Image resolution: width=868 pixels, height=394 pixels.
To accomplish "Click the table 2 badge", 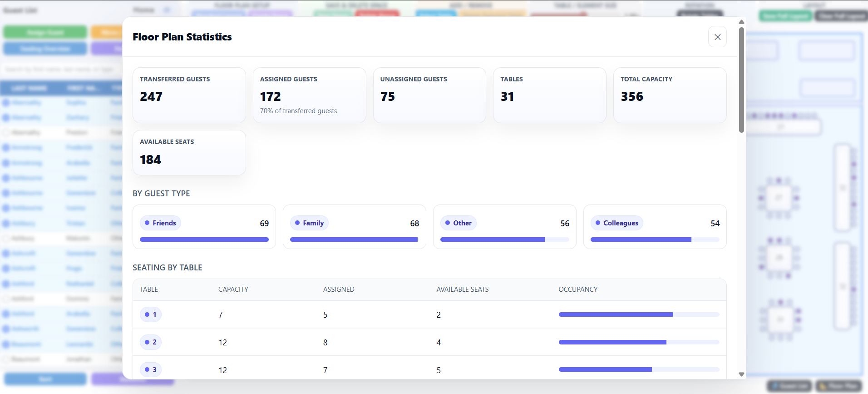I will [x=150, y=342].
